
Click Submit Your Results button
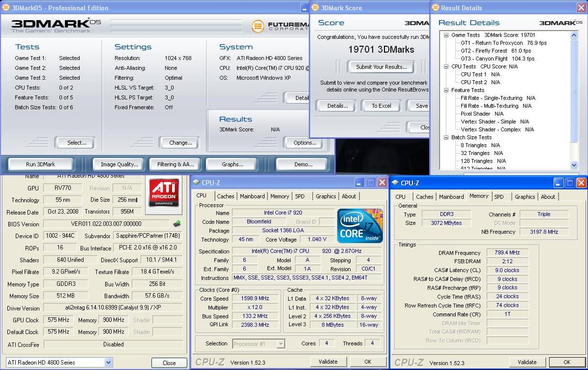pos(382,67)
